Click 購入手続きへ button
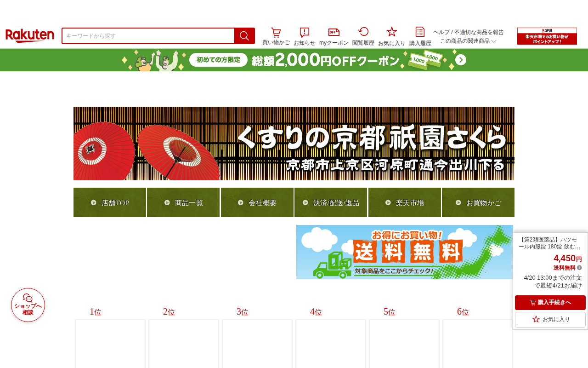588x368 pixels. [x=550, y=303]
